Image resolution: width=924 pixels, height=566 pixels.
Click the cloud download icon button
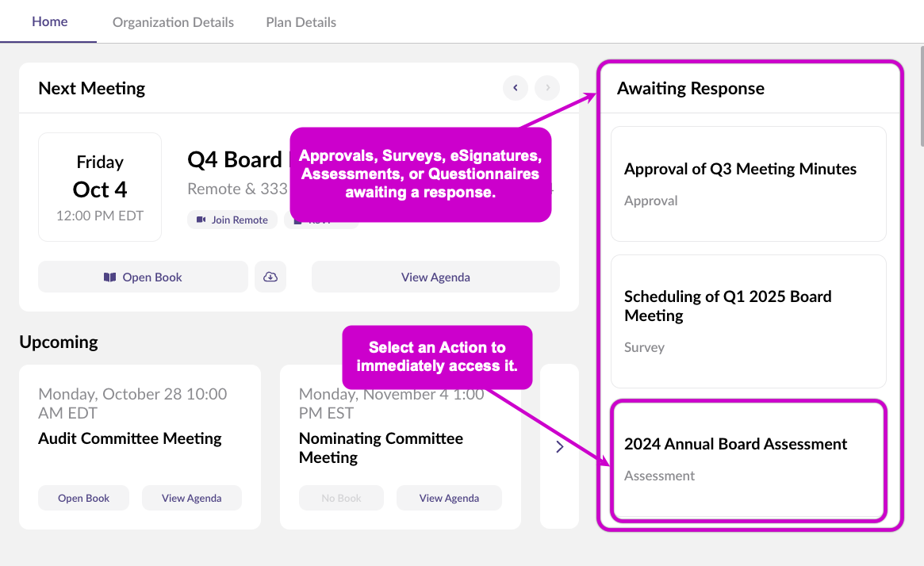270,277
